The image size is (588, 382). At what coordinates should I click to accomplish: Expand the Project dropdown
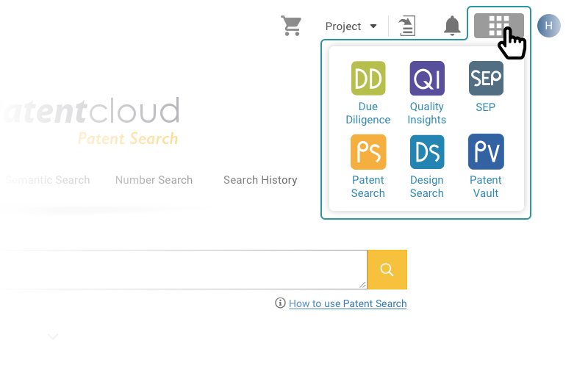pyautogui.click(x=351, y=26)
